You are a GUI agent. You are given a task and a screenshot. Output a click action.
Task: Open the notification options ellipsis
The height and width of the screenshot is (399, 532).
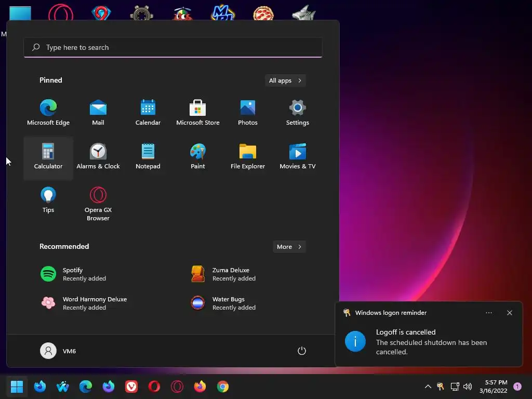coord(489,313)
